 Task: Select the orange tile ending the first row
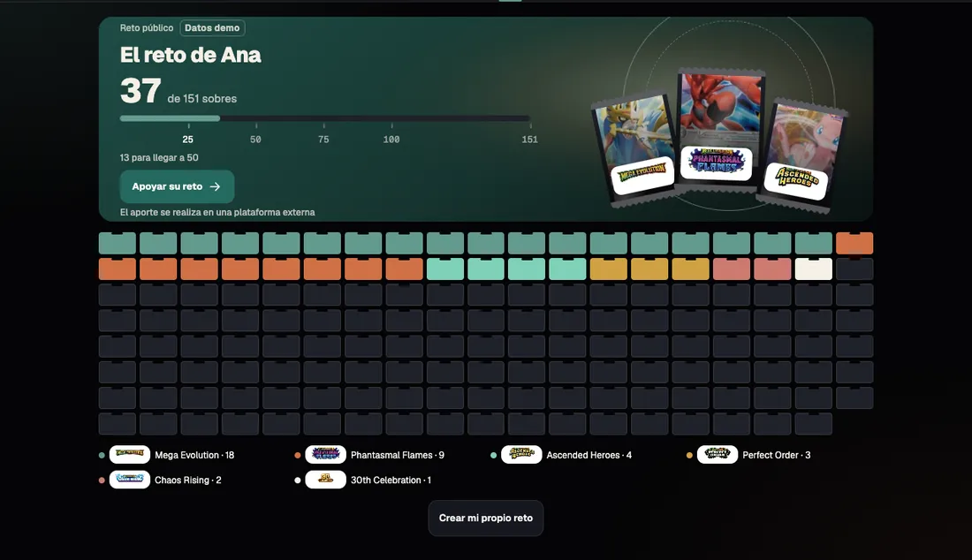coord(854,243)
